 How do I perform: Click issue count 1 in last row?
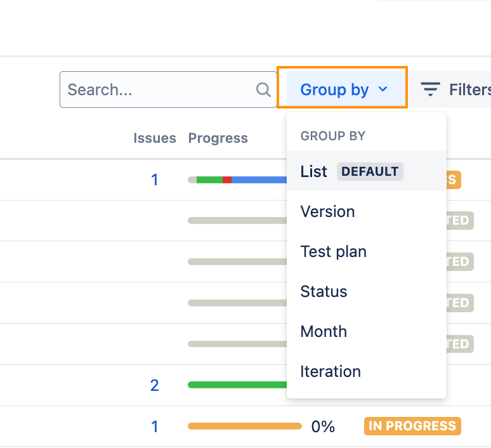pyautogui.click(x=154, y=426)
